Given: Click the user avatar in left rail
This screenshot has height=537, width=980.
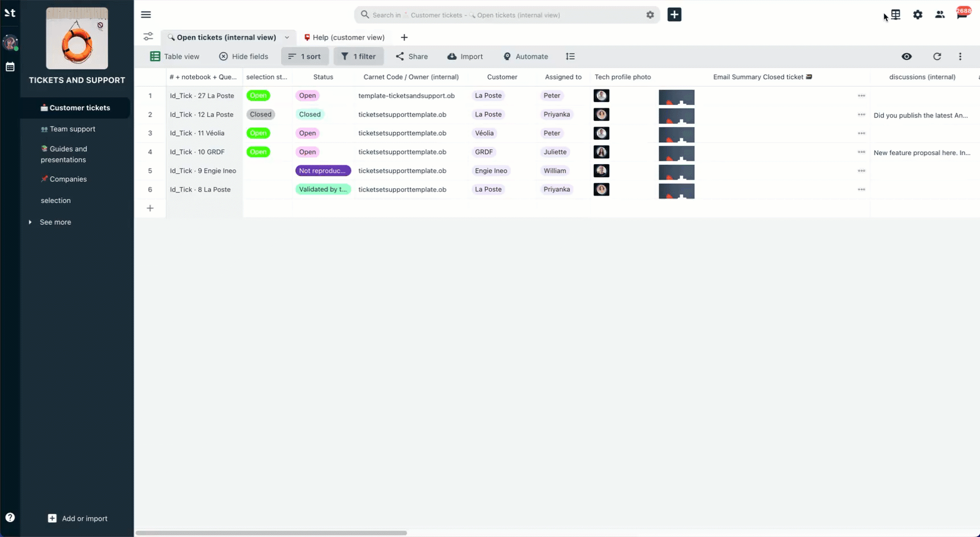Looking at the screenshot, I should coord(10,43).
